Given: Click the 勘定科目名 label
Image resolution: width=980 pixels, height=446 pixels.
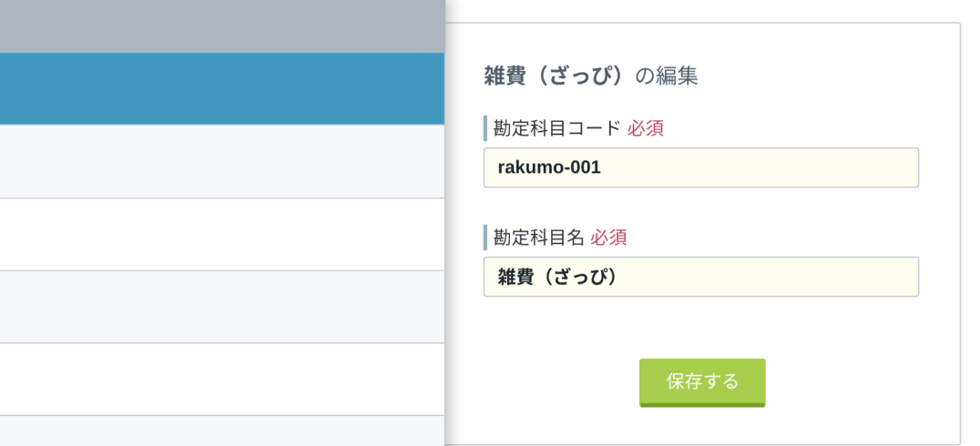Looking at the screenshot, I should [538, 238].
